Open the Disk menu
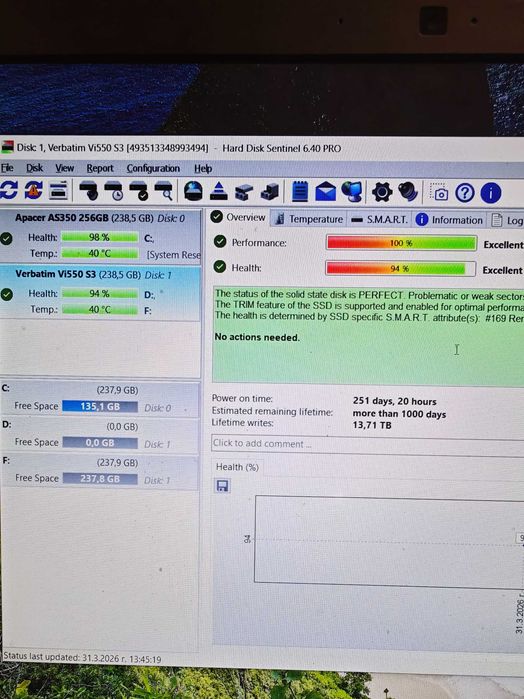This screenshot has height=699, width=524. [x=34, y=168]
